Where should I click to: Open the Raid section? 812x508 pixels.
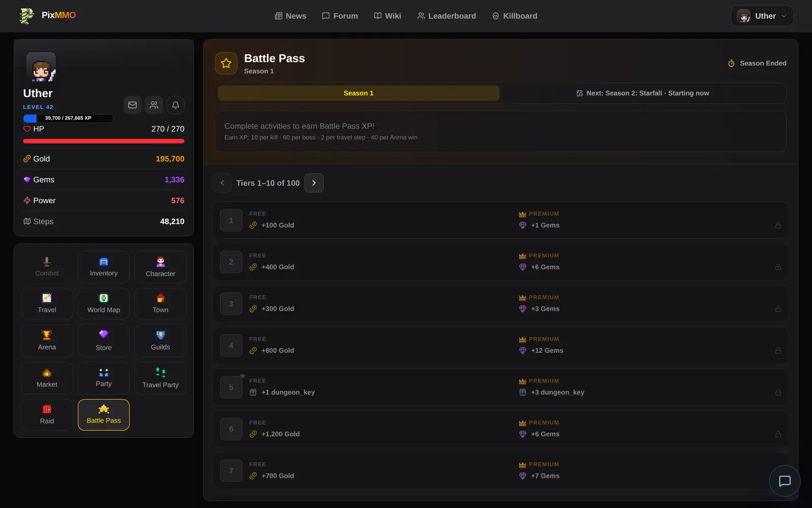tap(47, 415)
